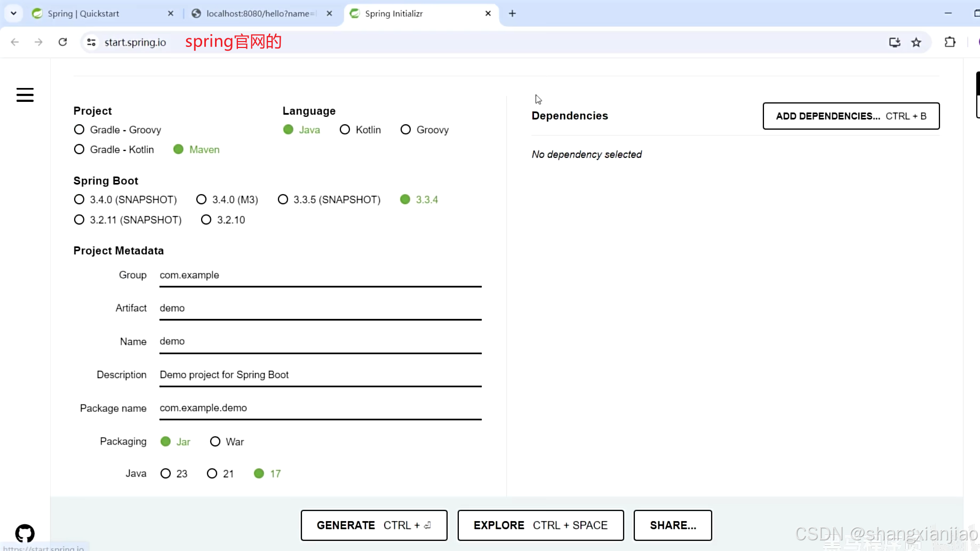The height and width of the screenshot is (551, 980).
Task: Open the GitHub link icon
Action: (x=25, y=533)
